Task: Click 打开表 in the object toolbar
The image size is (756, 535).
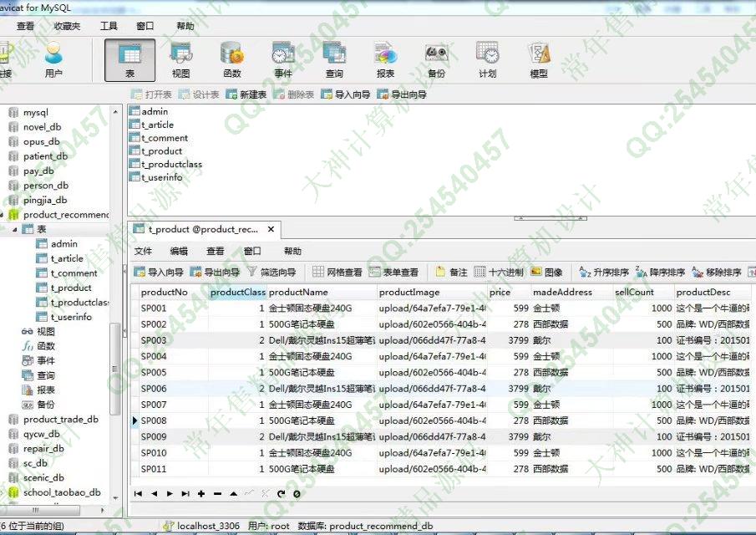Action: (x=151, y=94)
